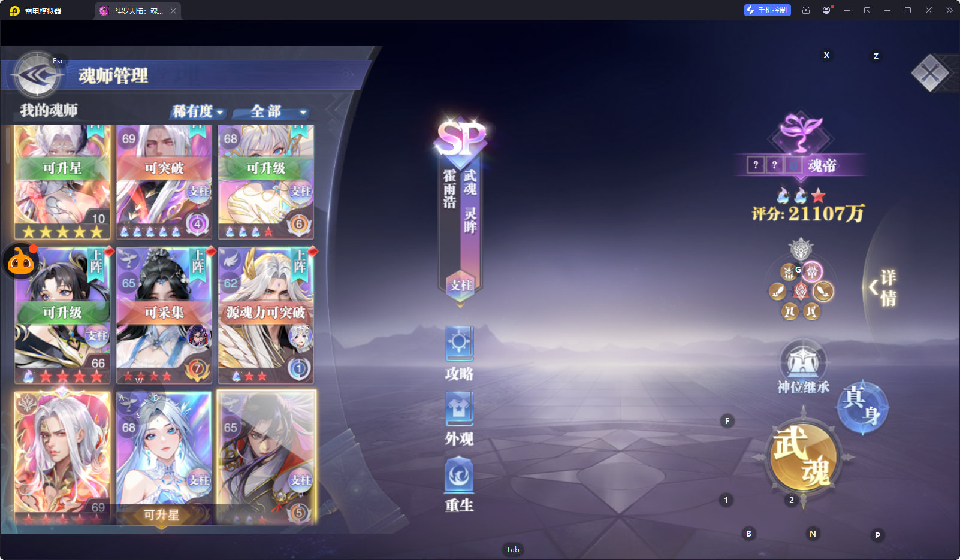Image resolution: width=960 pixels, height=560 pixels.
Task: Click the 霍雨浩 character name banner
Action: pyautogui.click(x=449, y=189)
